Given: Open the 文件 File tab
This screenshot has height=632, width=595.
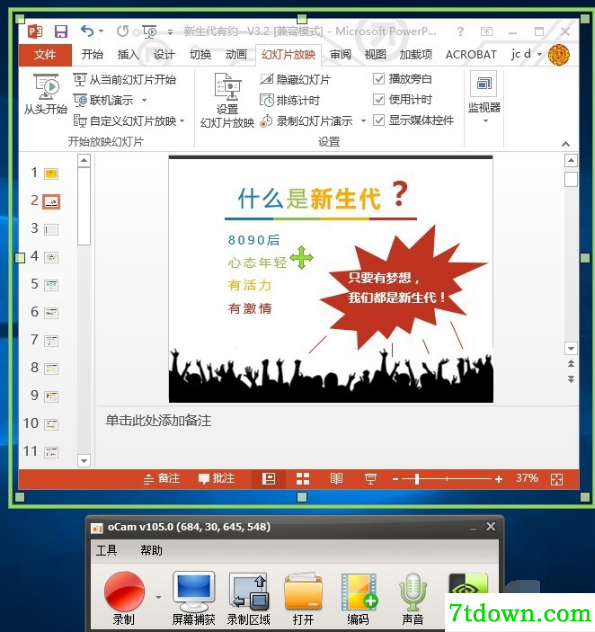Looking at the screenshot, I should coord(45,54).
